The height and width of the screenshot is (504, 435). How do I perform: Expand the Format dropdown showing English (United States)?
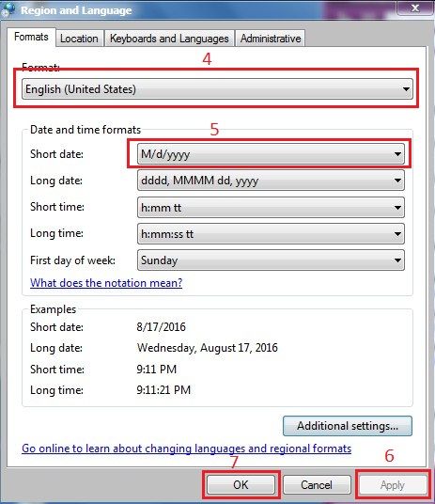217,89
